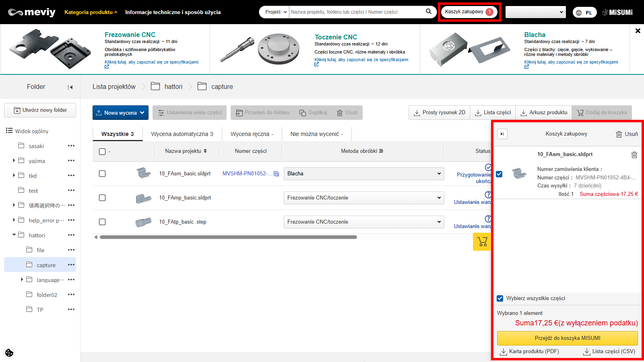This screenshot has height=362, width=644.
Task: Delete 10_FAsm_basic.sldprt from cart via trash icon
Action: click(x=634, y=155)
